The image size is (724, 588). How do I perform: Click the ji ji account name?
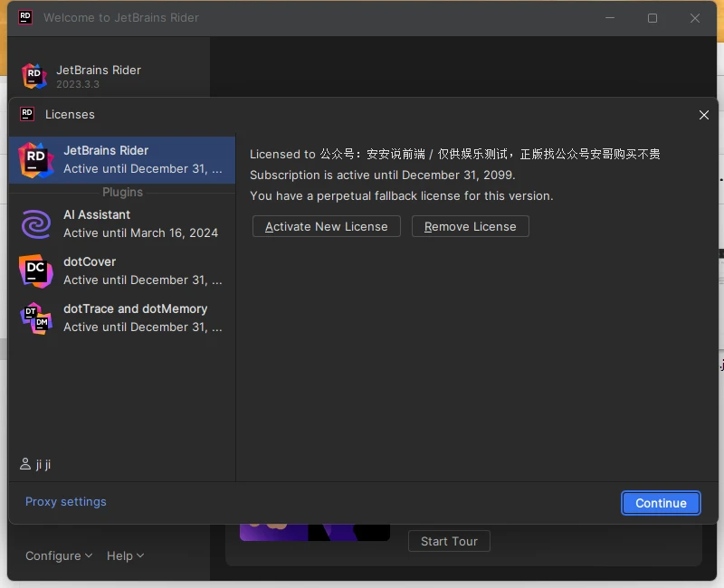[x=43, y=464]
